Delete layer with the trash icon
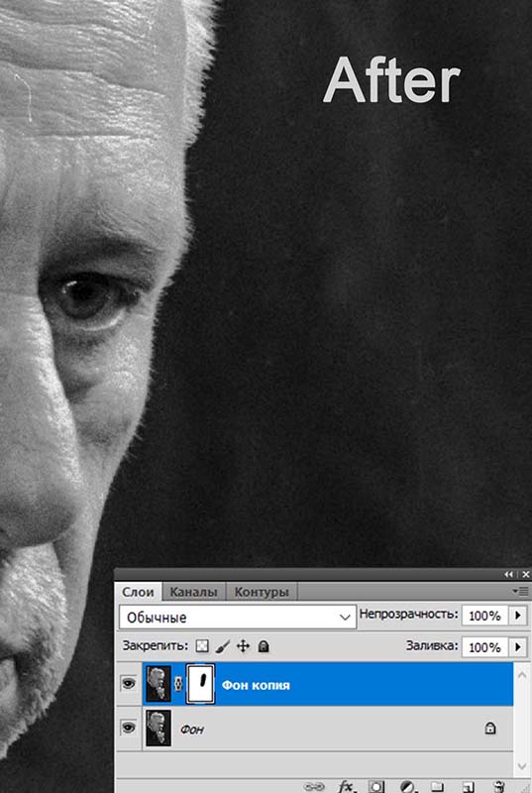The height and width of the screenshot is (793, 532). pyautogui.click(x=498, y=786)
